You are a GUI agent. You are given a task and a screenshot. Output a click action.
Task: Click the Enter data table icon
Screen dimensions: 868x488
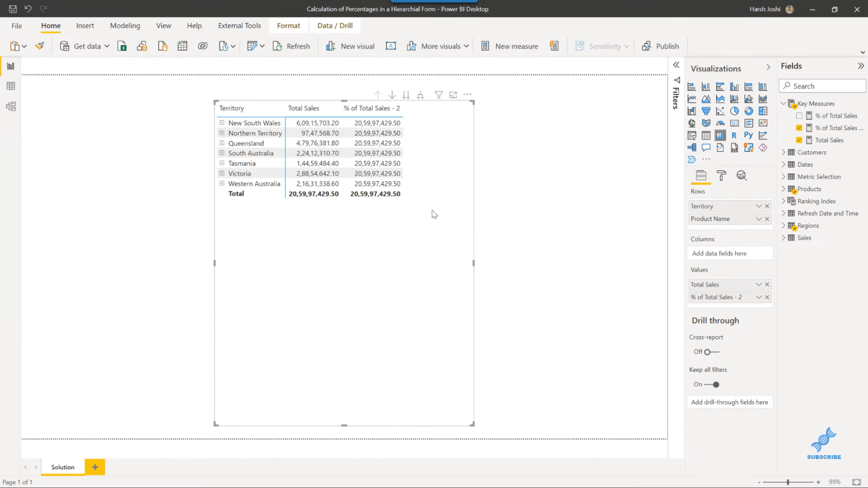[182, 46]
